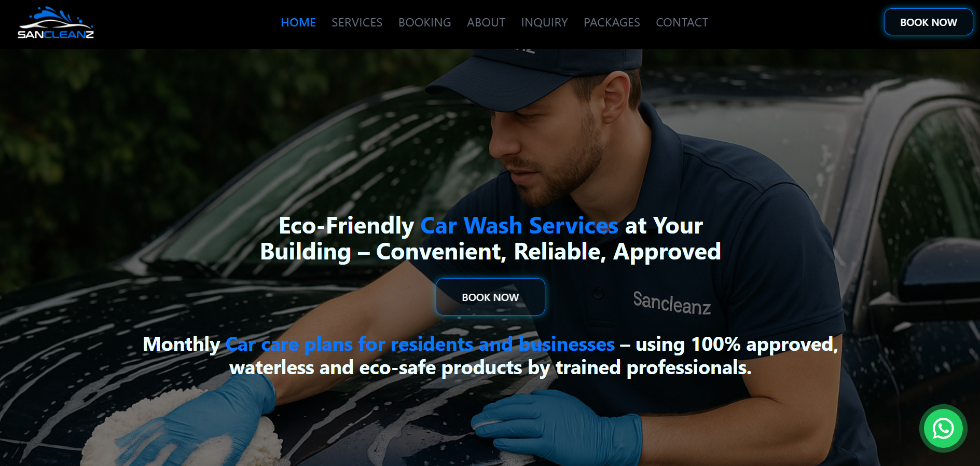Click the car splash logo graphic
980x466 pixels.
(56, 18)
